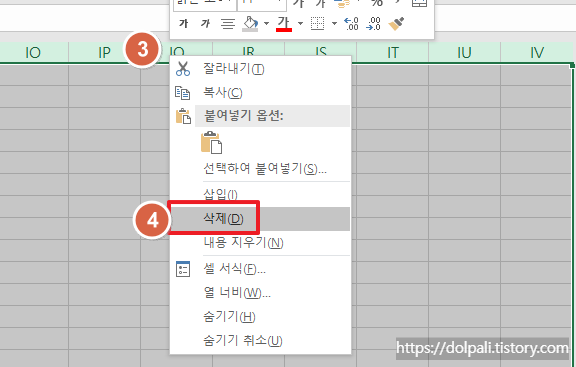Click the accounting format coins icon
The image size is (576, 367).
(x=342, y=3)
